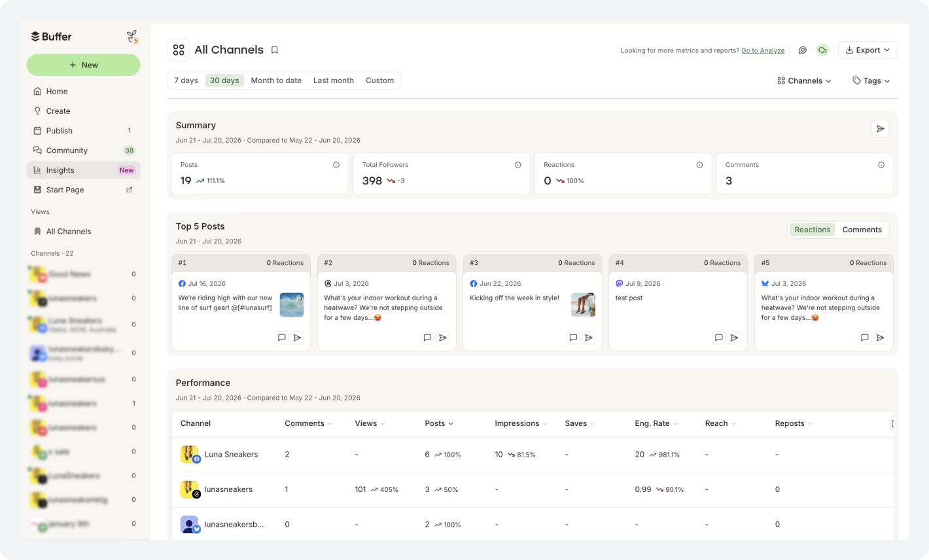Share top post #3 with send icon
929x560 pixels.
[589, 338]
